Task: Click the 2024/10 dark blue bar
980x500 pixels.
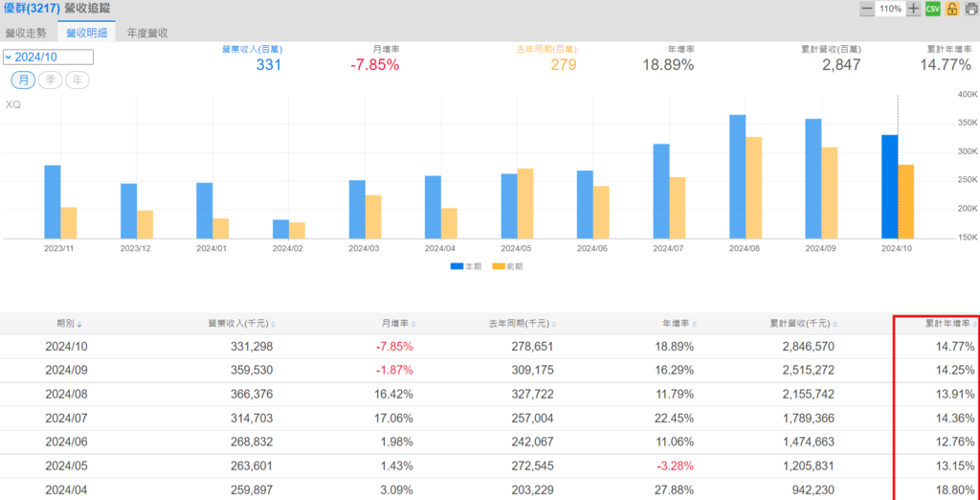Action: (889, 187)
